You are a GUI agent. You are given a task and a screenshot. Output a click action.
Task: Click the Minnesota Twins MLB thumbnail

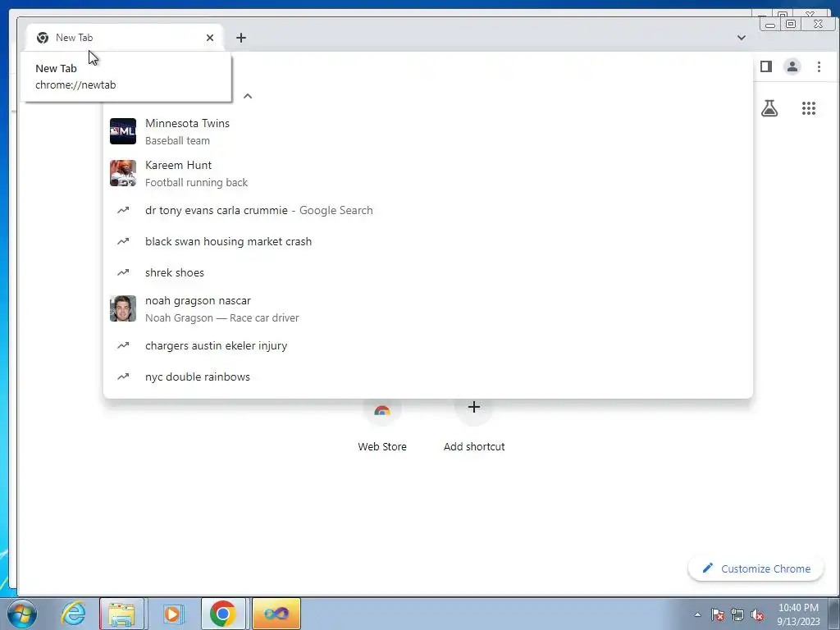123,131
